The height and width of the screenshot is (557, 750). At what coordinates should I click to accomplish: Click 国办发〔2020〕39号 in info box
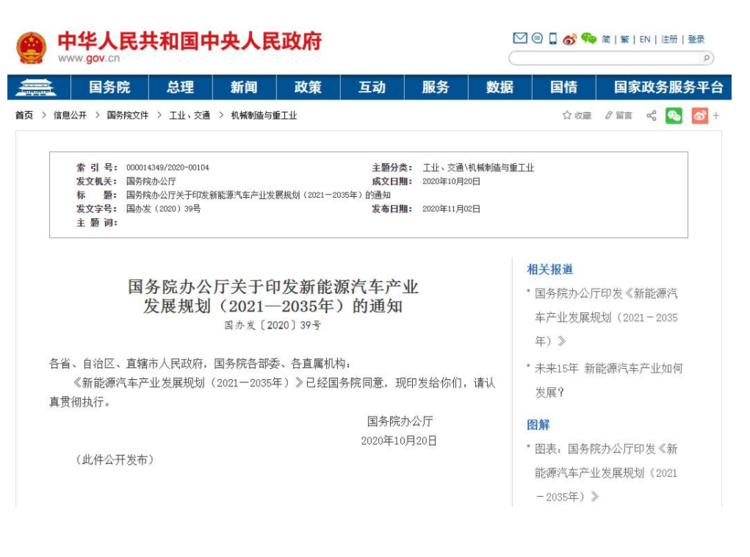(x=163, y=209)
